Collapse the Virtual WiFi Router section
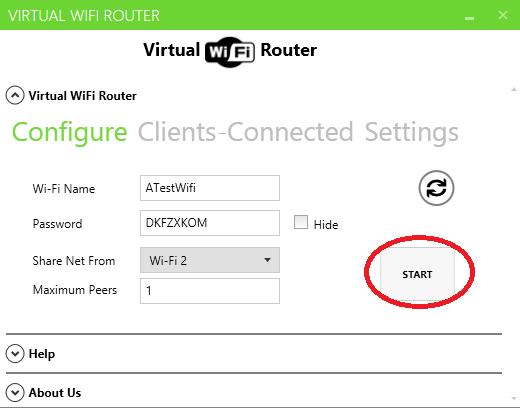Image resolution: width=520 pixels, height=408 pixels. (x=15, y=96)
